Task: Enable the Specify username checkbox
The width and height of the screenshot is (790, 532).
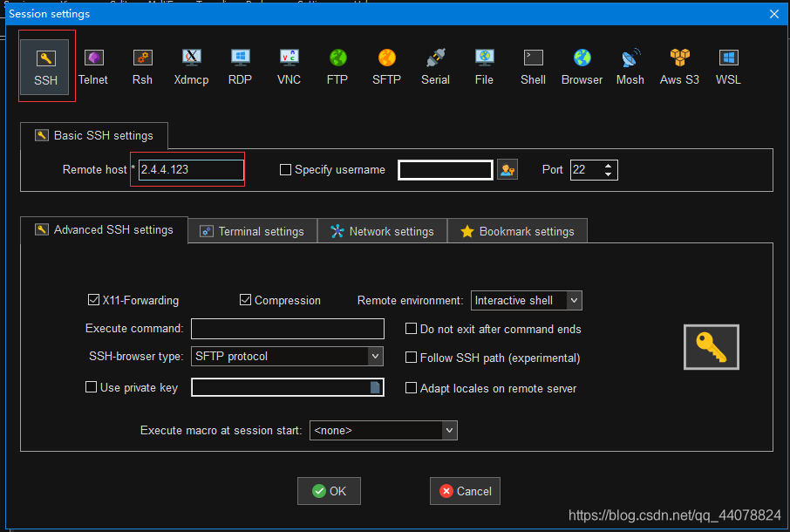Action: pyautogui.click(x=285, y=169)
